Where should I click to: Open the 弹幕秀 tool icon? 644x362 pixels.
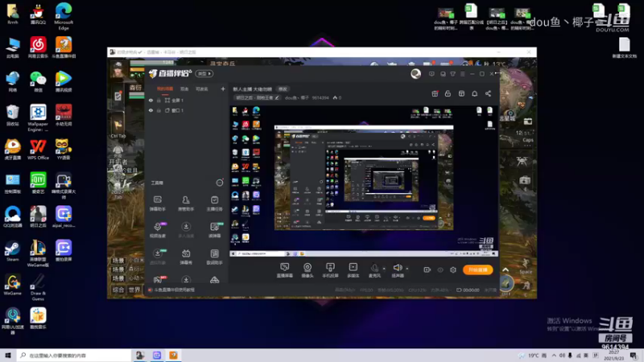coord(186,257)
